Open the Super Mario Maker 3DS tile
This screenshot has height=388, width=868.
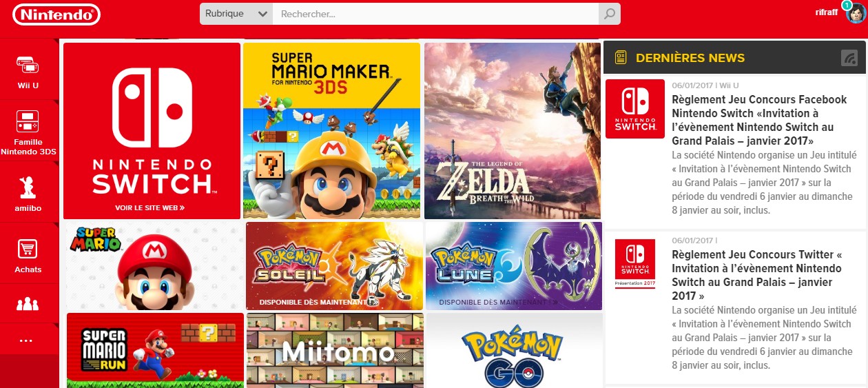pyautogui.click(x=331, y=131)
